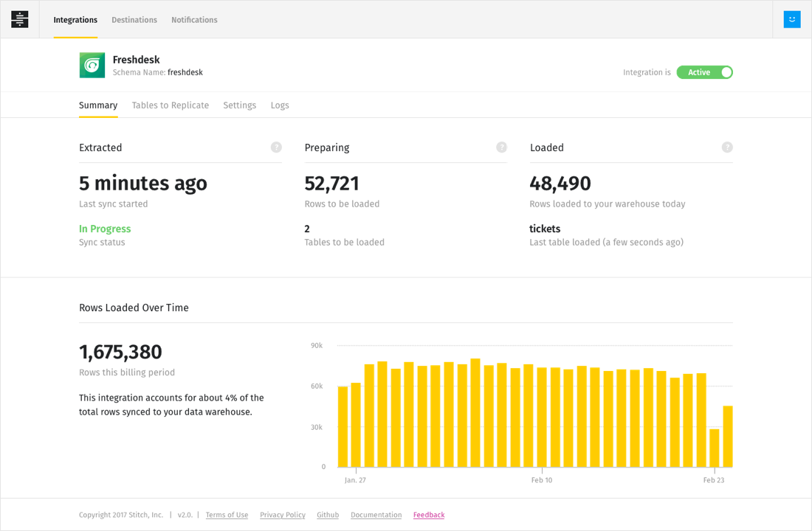This screenshot has height=531, width=812.
Task: Click the Loaded help question mark icon
Action: [727, 147]
